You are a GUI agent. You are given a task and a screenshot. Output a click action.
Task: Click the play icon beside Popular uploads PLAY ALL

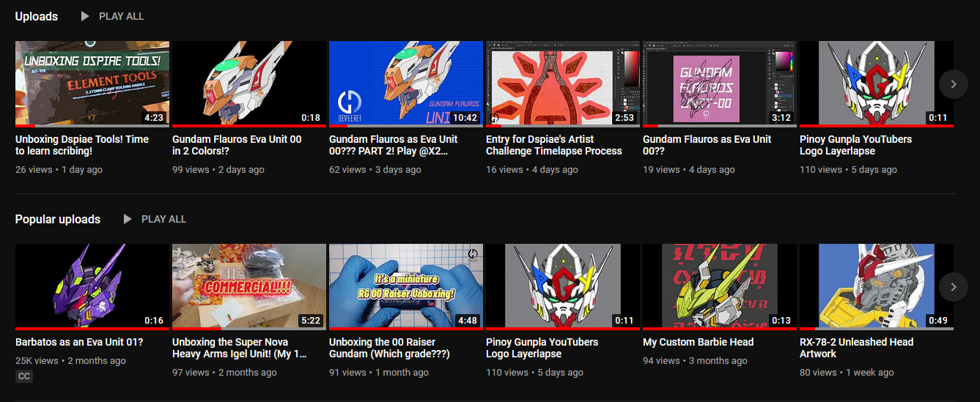[x=128, y=219]
